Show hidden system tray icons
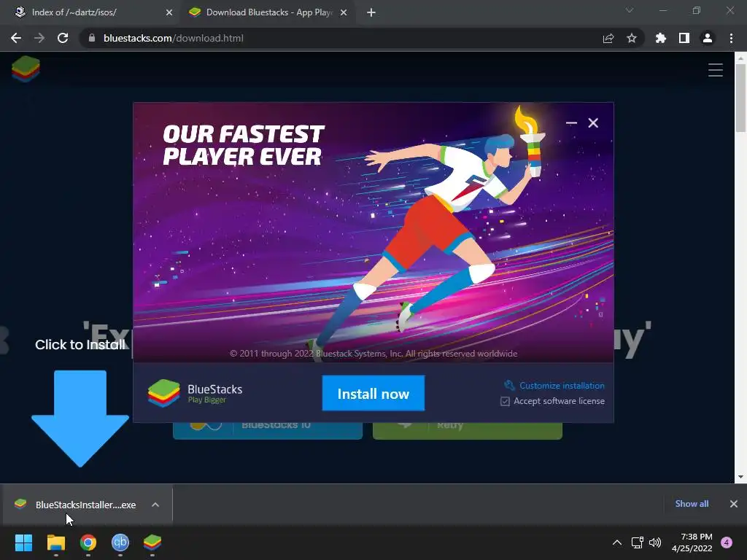Image resolution: width=747 pixels, height=560 pixels. click(617, 542)
